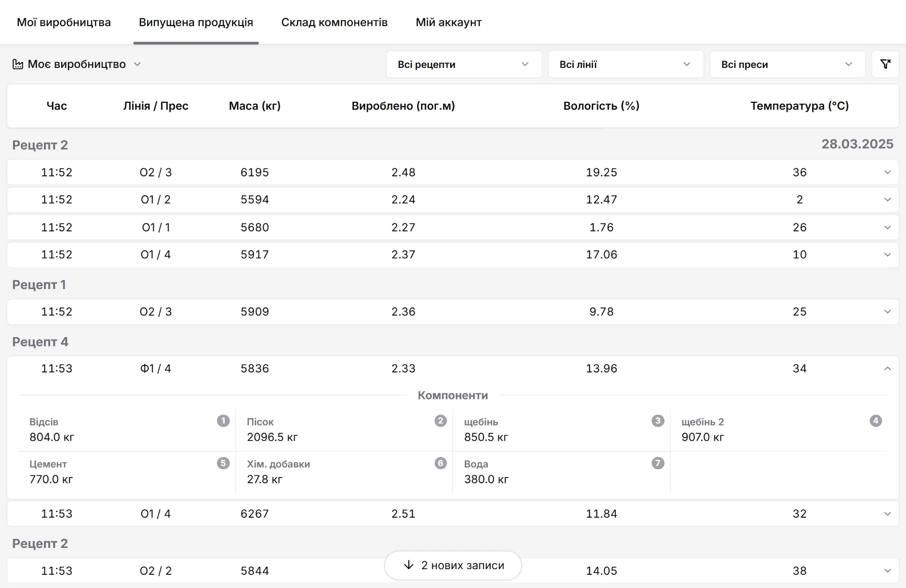Viewport: 906px width, 588px height.
Task: Open the Моє виробництво production selector
Action: (x=77, y=64)
